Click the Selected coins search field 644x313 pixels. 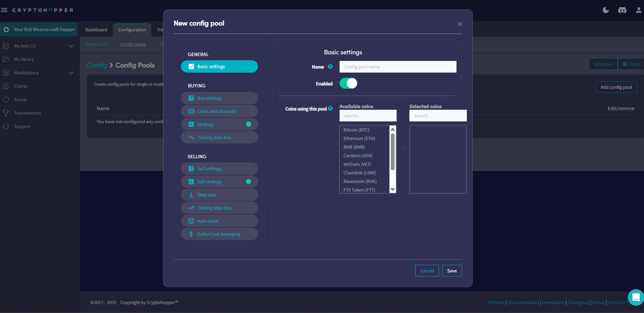tap(438, 115)
